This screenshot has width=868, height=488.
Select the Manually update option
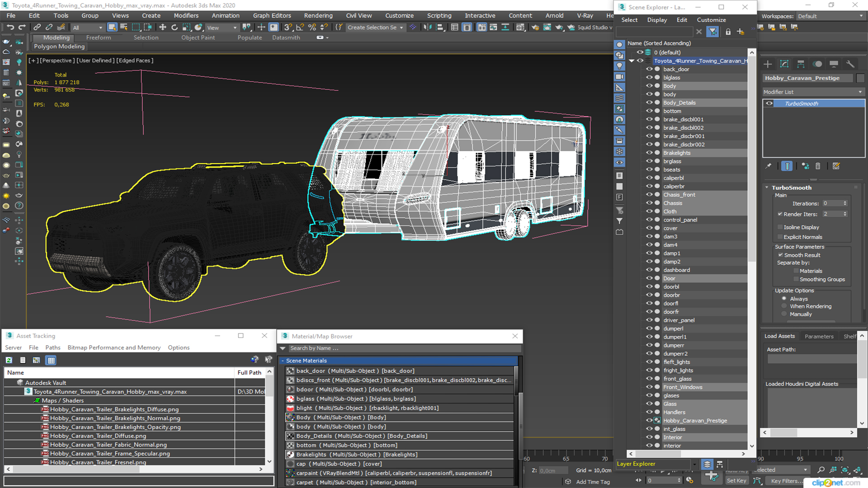click(x=784, y=314)
